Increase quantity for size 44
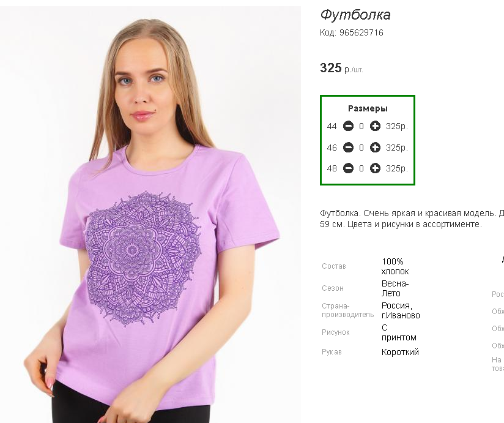 (x=375, y=126)
